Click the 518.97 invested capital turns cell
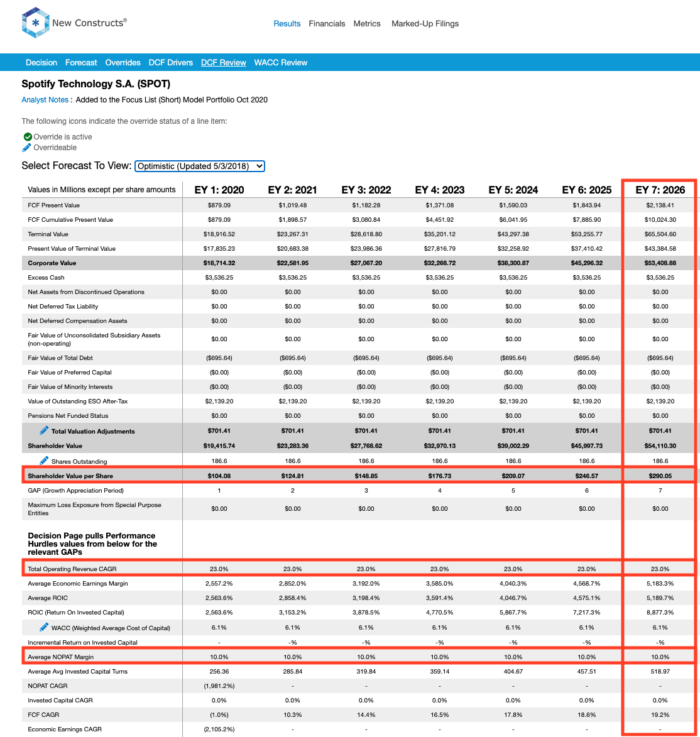Image resolution: width=700 pixels, height=737 pixels. [660, 671]
